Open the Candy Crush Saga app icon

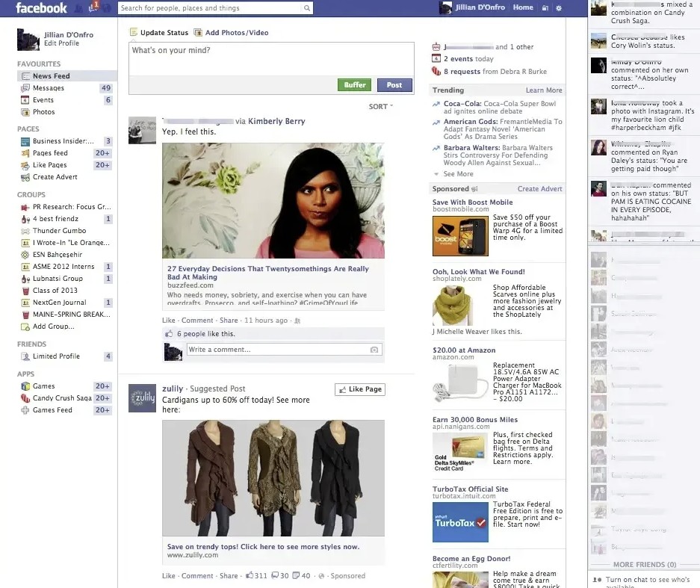[26, 398]
